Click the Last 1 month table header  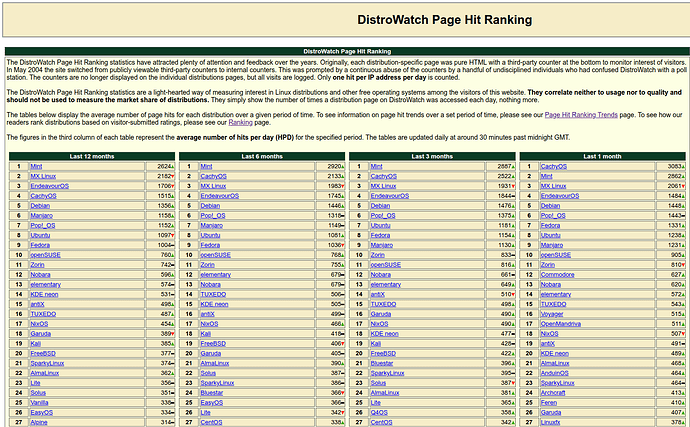(602, 156)
